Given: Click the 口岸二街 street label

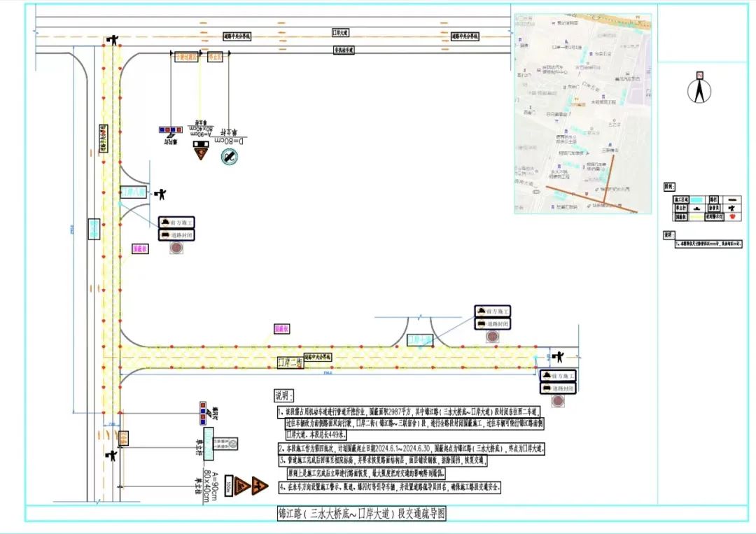Looking at the screenshot, I should coord(290,363).
